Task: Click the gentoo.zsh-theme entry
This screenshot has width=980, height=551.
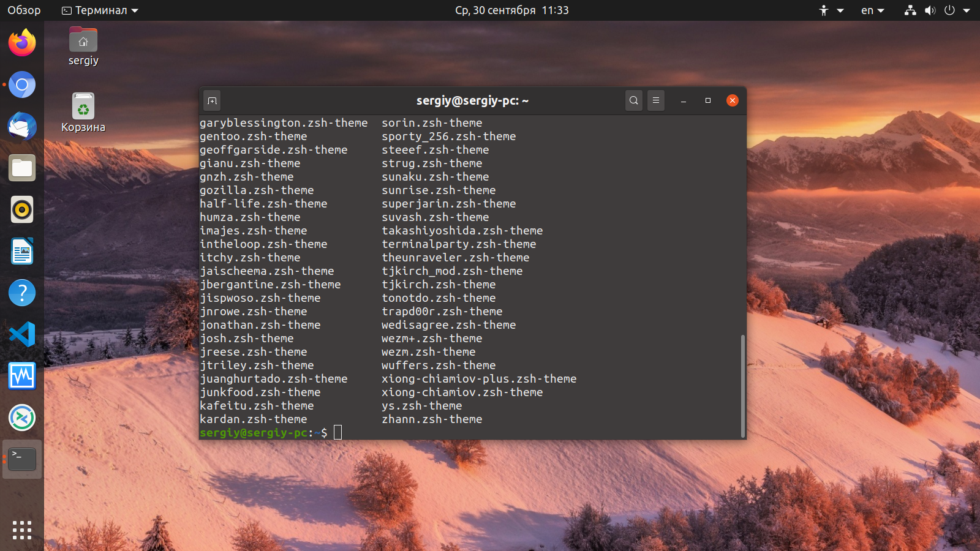Action: click(x=254, y=137)
